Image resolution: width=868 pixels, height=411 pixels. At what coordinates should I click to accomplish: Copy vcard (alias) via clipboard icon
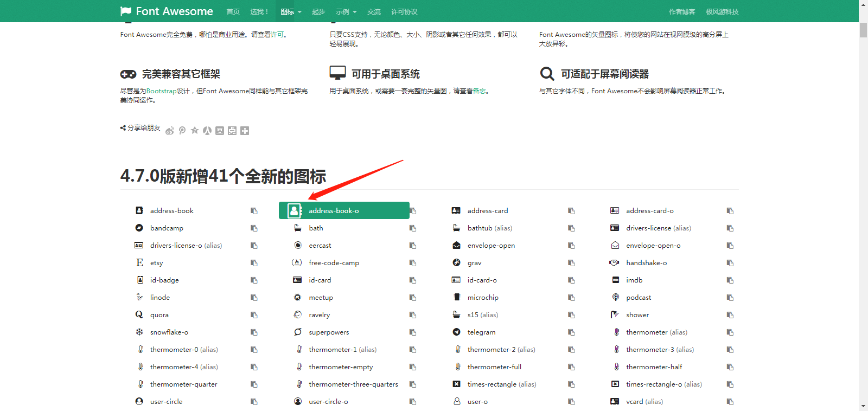tap(730, 402)
